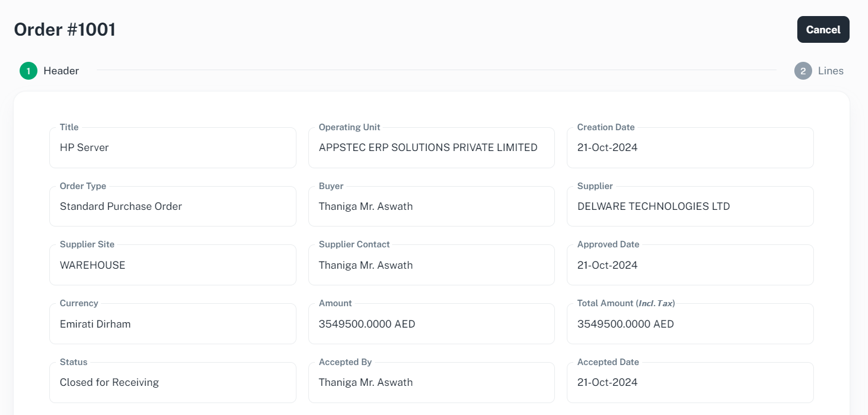
Task: Switch to the Header step tab
Action: tap(61, 71)
